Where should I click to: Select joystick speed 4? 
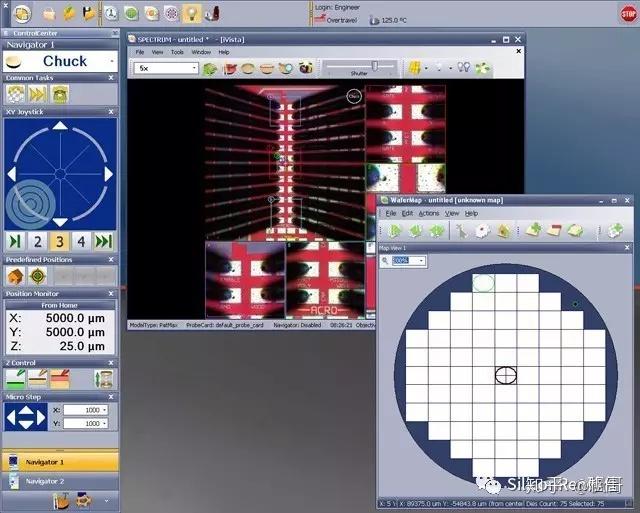(81, 242)
